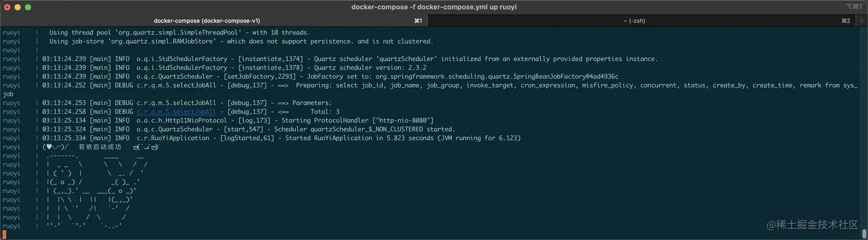Click the orange cursor block at the prompt
The width and height of the screenshot is (868, 240).
4,235
